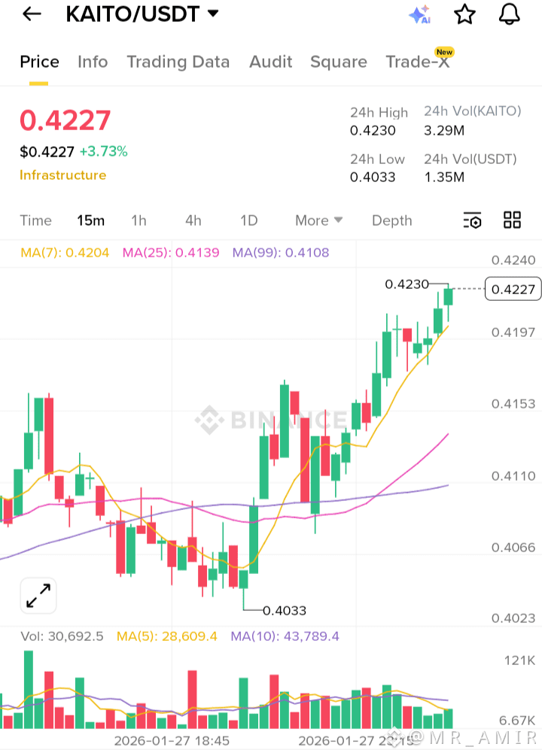Image resolution: width=542 pixels, height=756 pixels.
Task: Tap the 2026-01-27 18:45 time axis label
Action: (172, 741)
